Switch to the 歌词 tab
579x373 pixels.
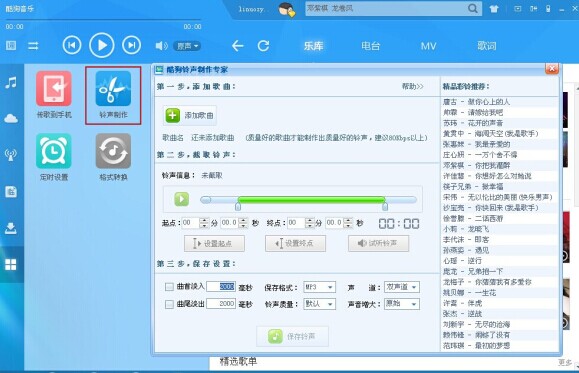pos(487,46)
